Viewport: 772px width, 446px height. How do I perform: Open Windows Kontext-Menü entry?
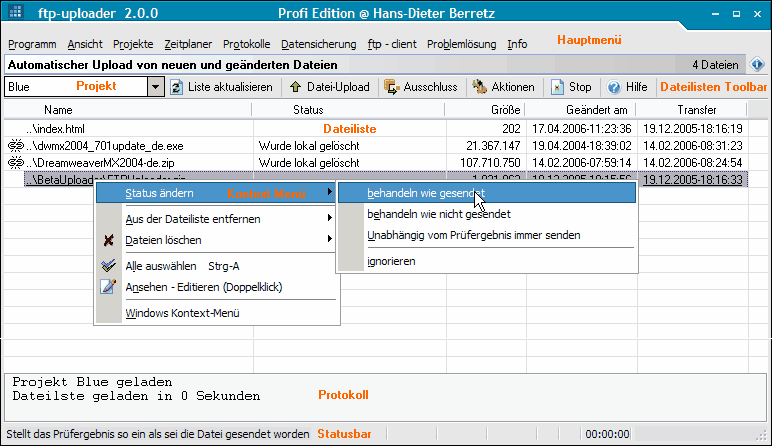point(183,313)
